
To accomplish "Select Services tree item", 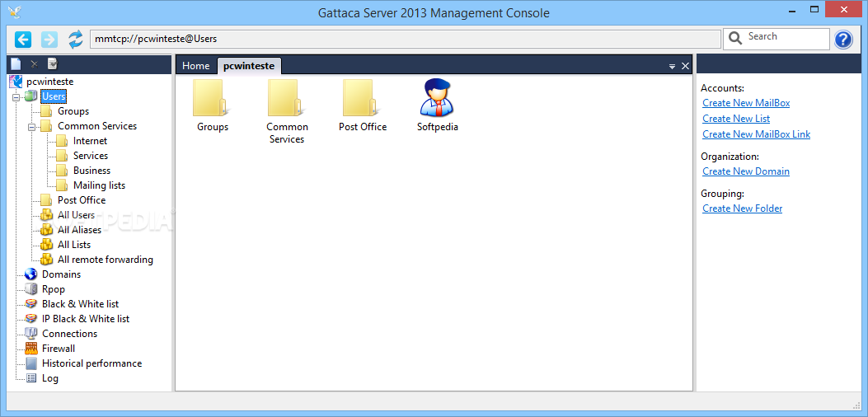I will click(90, 156).
